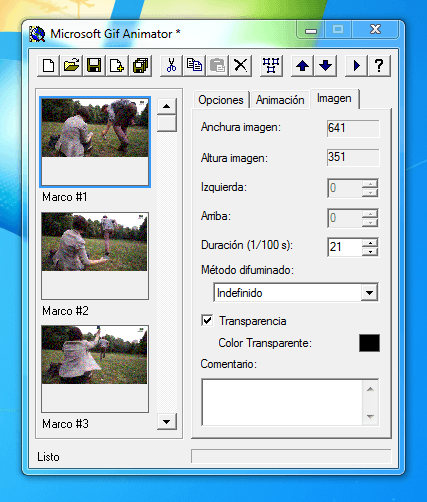Image resolution: width=427 pixels, height=502 pixels.
Task: Switch to the Opciones tab
Action: coord(221,100)
